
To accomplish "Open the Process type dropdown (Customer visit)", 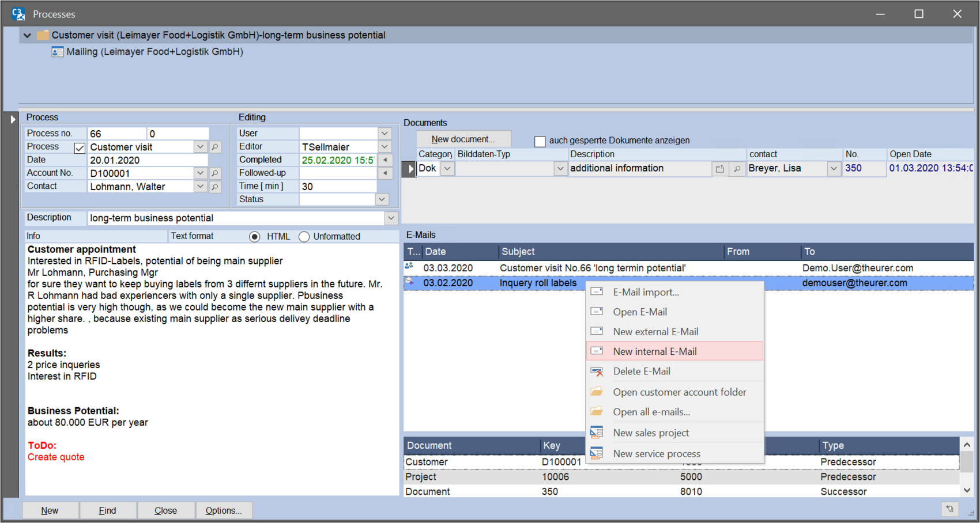I will coord(200,147).
